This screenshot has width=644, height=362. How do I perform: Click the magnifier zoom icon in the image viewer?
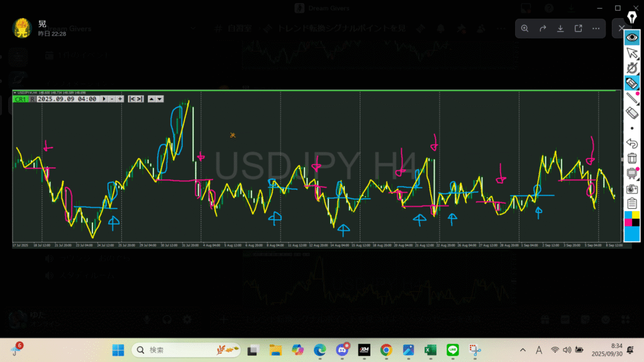(x=525, y=28)
